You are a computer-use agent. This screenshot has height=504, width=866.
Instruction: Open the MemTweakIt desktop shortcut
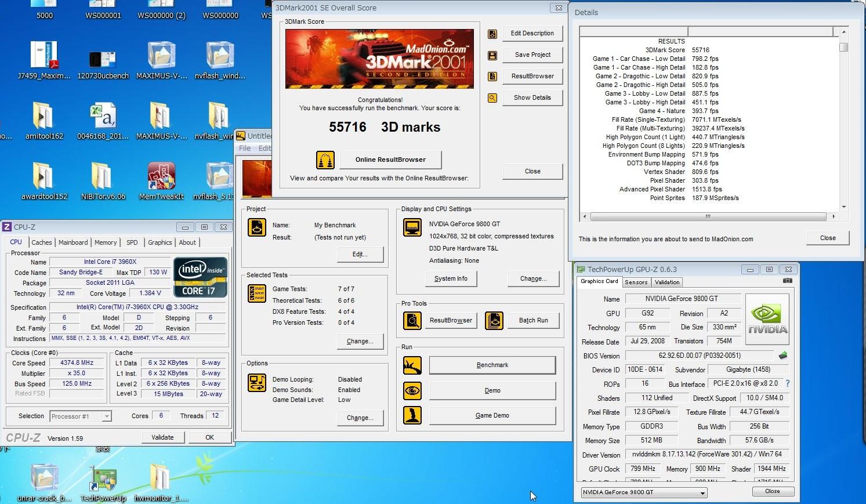tap(161, 182)
